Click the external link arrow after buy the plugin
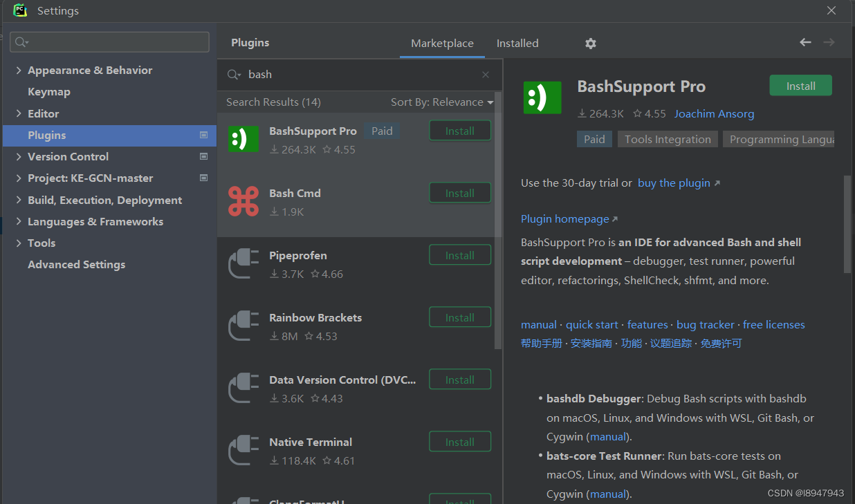Viewport: 855px width, 504px height. 717,183
